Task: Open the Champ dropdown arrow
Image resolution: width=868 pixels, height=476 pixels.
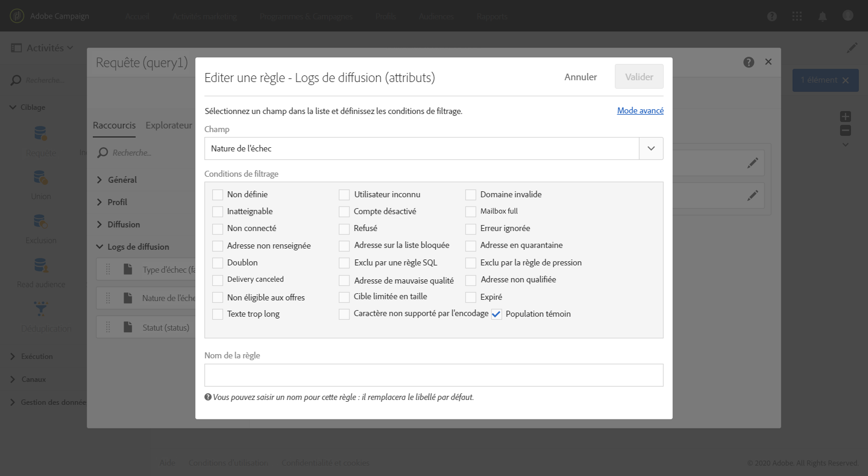Action: click(x=651, y=148)
